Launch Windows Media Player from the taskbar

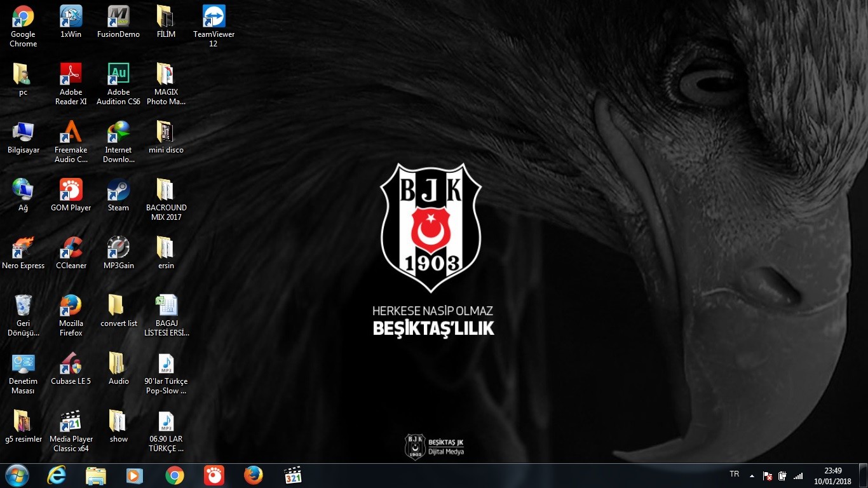[x=135, y=475]
